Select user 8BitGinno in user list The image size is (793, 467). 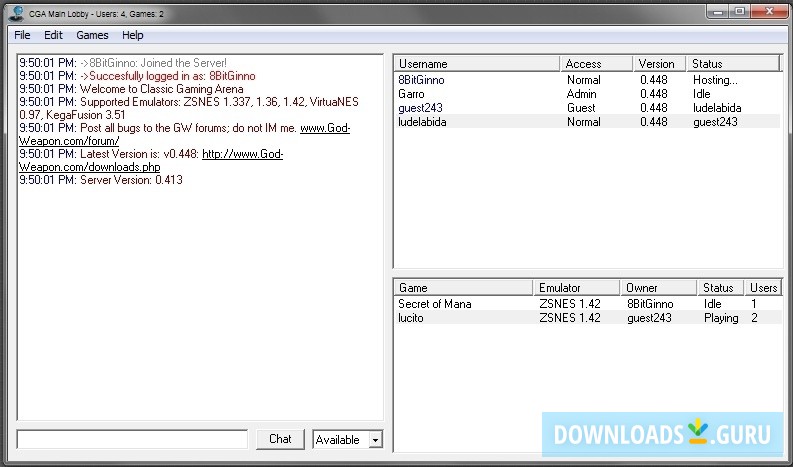421,80
